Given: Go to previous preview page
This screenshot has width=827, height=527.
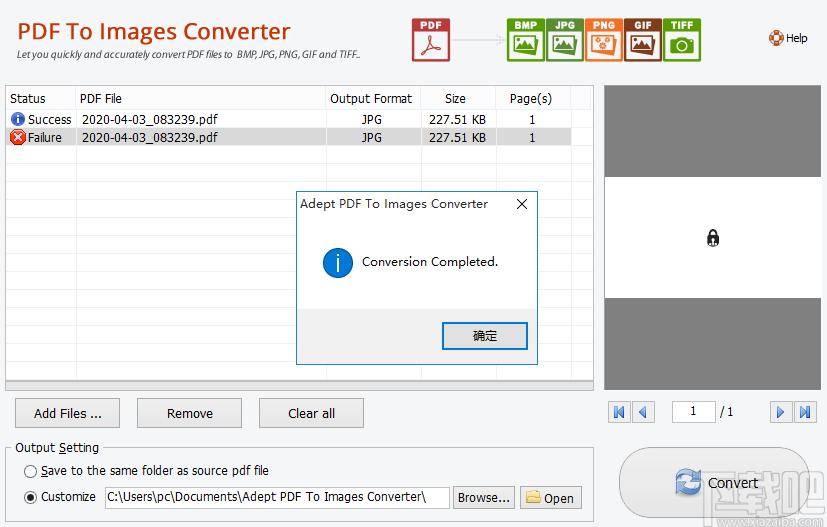Looking at the screenshot, I should point(643,412).
